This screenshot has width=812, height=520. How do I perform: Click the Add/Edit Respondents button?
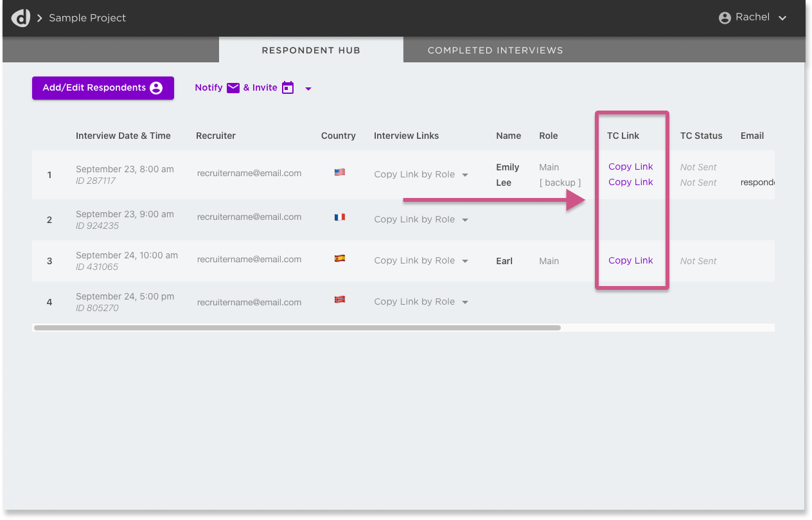point(103,88)
